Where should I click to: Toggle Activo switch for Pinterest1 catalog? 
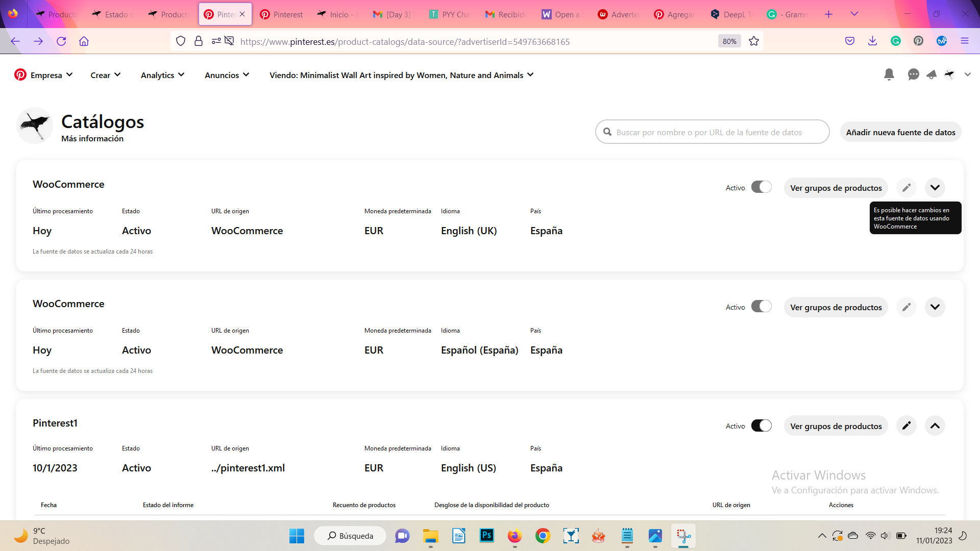761,425
